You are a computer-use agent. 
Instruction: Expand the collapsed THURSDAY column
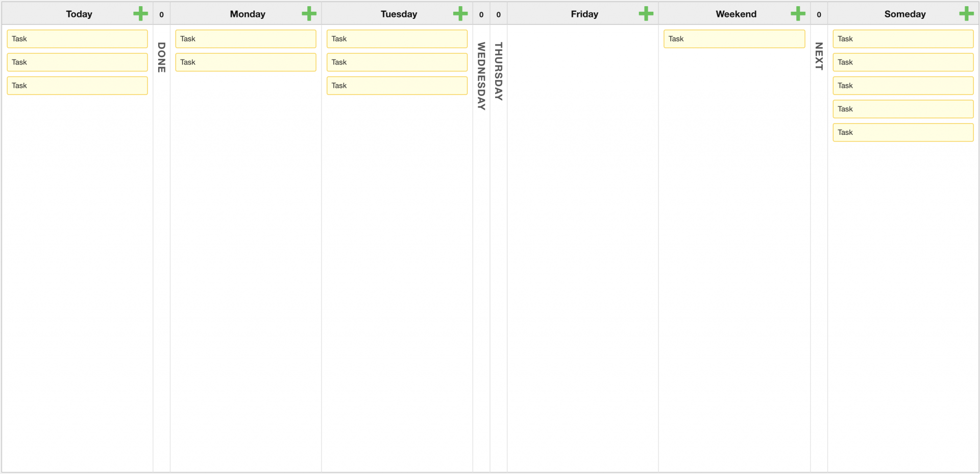pos(499,71)
